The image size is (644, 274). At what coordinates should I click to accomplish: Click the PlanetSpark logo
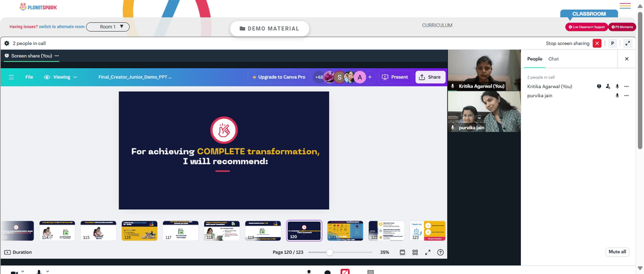tap(38, 7)
